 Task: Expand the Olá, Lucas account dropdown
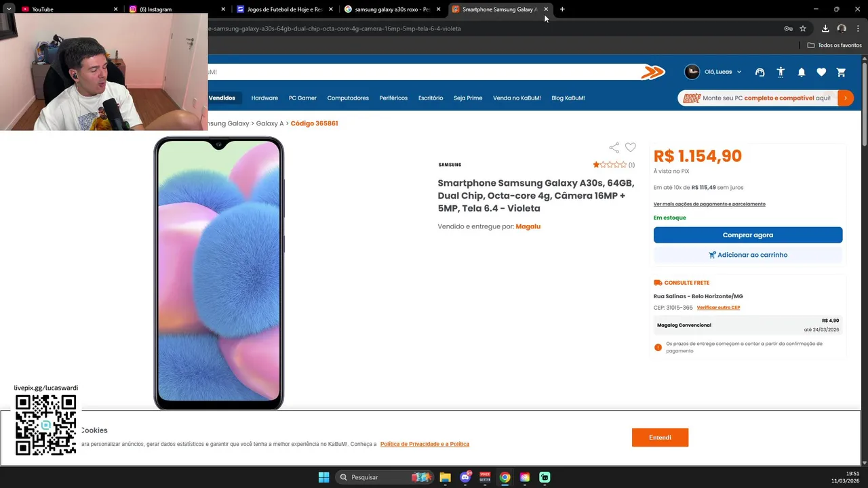point(713,72)
